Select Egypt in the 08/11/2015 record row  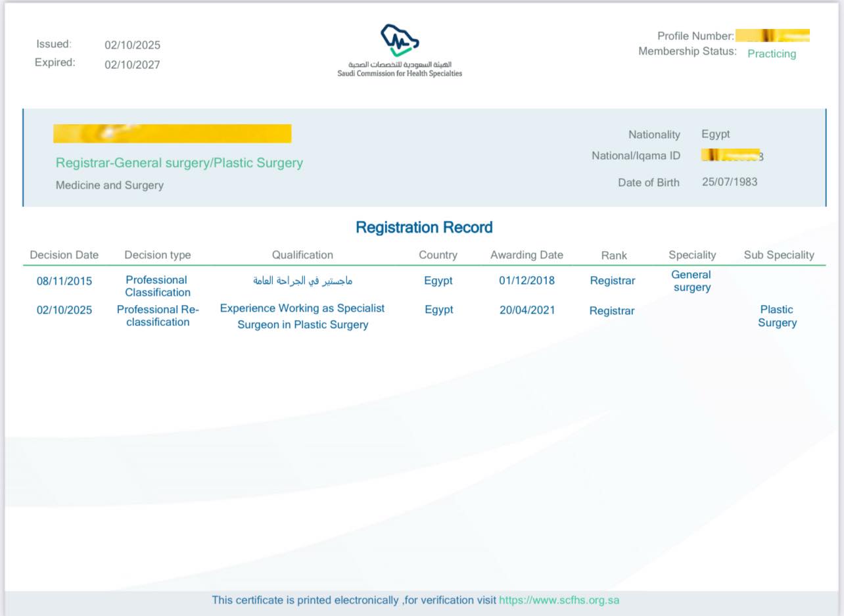(x=438, y=281)
